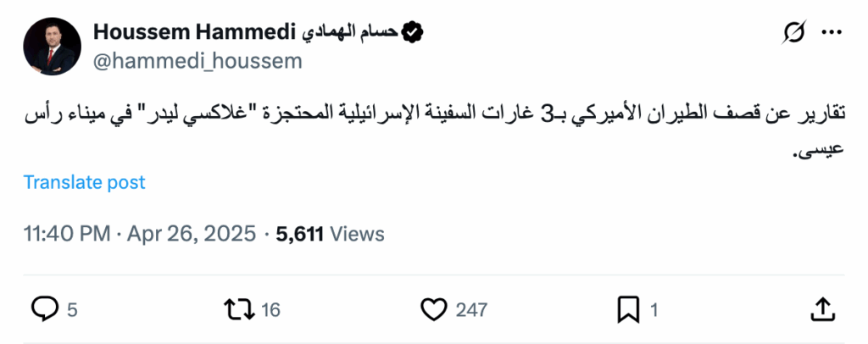Viewport: 868px width, 344px height.
Task: Click the repost count of 16
Action: 270,310
